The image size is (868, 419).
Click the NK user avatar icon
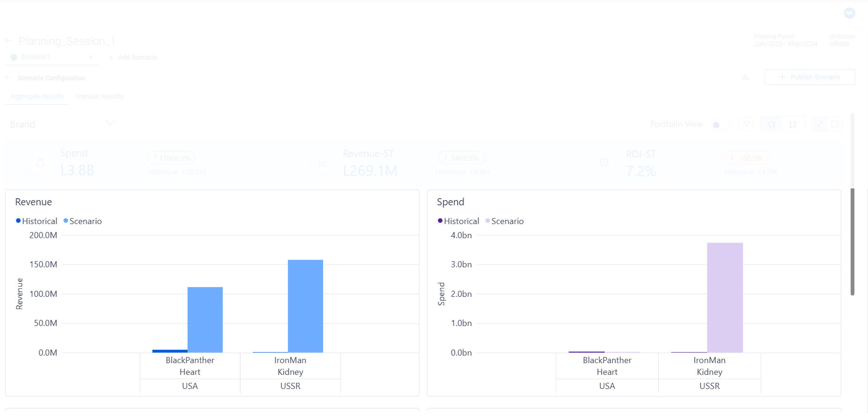coord(849,13)
